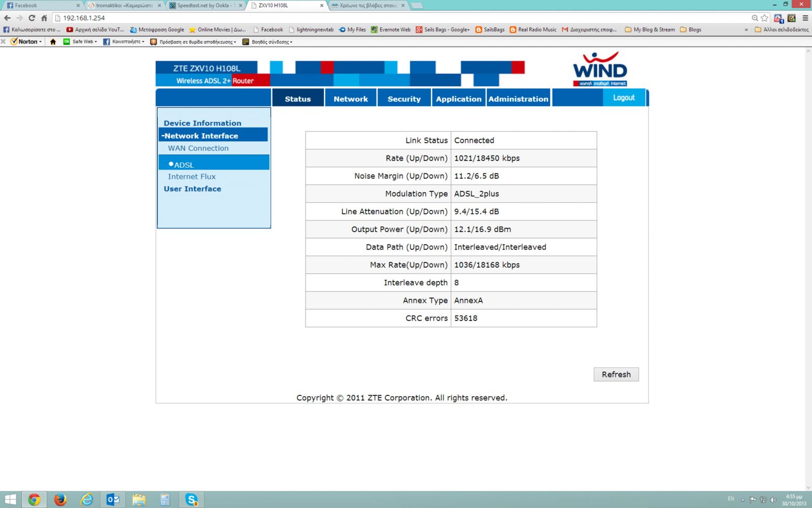Open the Βοηθός σύνδεσης dropdown
The height and width of the screenshot is (508, 812).
tap(267, 42)
